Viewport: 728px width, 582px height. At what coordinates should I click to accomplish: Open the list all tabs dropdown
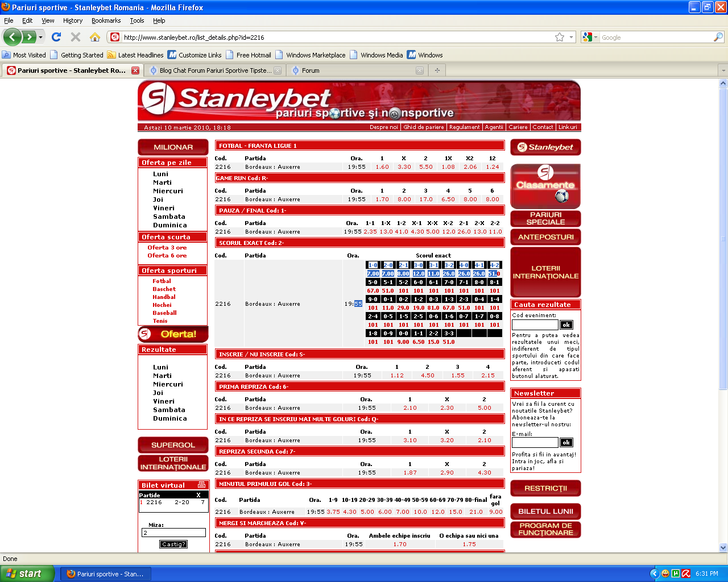[723, 70]
